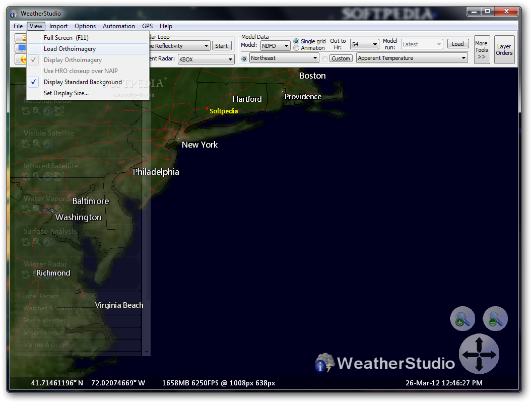The width and height of the screenshot is (532, 403).
Task: Open the File menu
Action: pyautogui.click(x=18, y=26)
